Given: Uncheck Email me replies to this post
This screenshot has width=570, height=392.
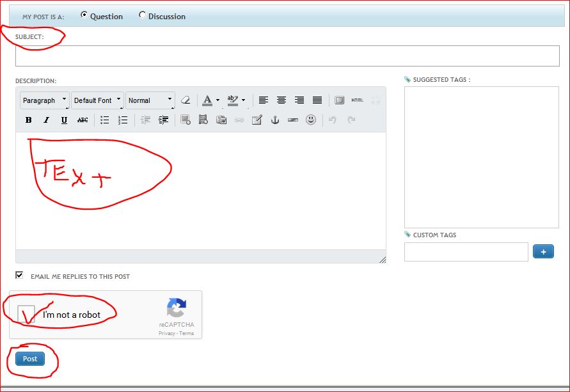Looking at the screenshot, I should [x=19, y=275].
